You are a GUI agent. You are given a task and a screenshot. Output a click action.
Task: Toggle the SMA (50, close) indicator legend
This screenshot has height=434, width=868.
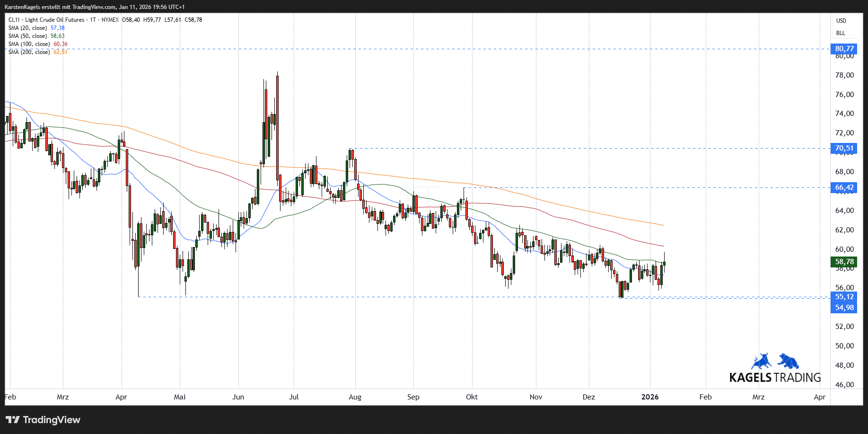(27, 36)
